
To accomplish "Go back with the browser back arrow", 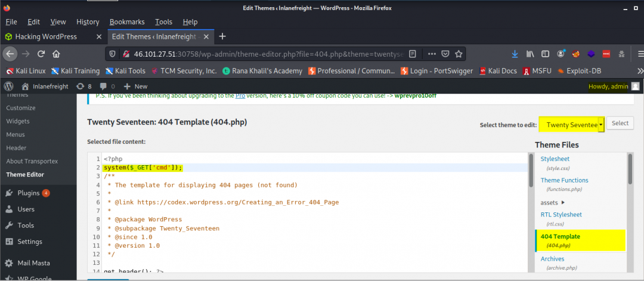I will point(10,54).
